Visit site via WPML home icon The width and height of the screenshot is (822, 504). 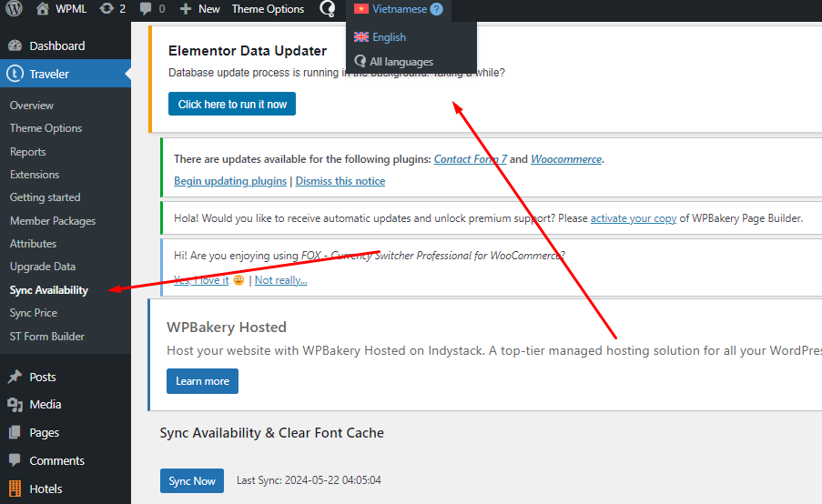43,9
